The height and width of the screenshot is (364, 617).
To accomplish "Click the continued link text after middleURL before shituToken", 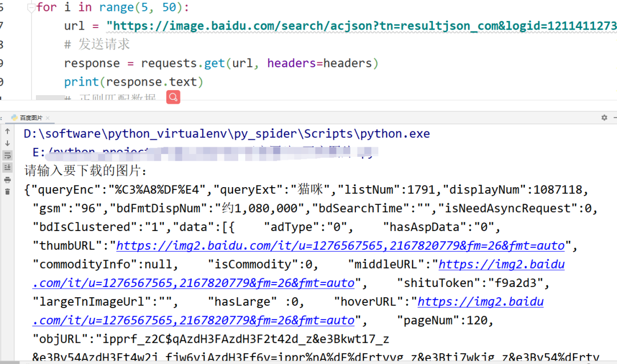I will pyautogui.click(x=194, y=283).
